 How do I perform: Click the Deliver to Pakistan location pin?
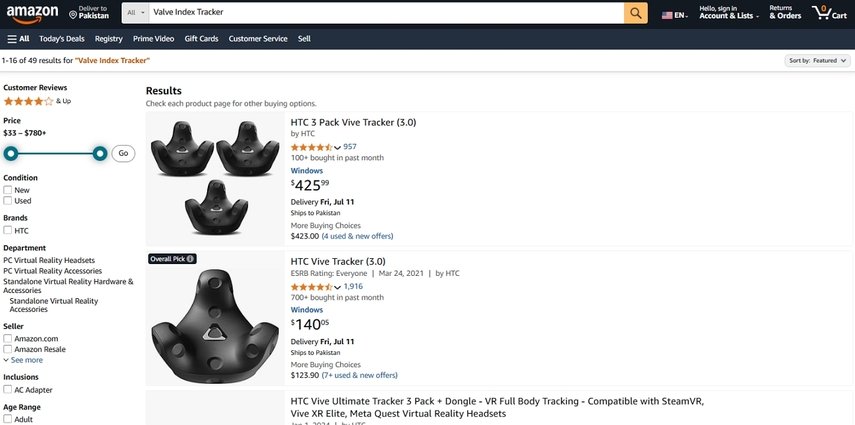(x=73, y=15)
